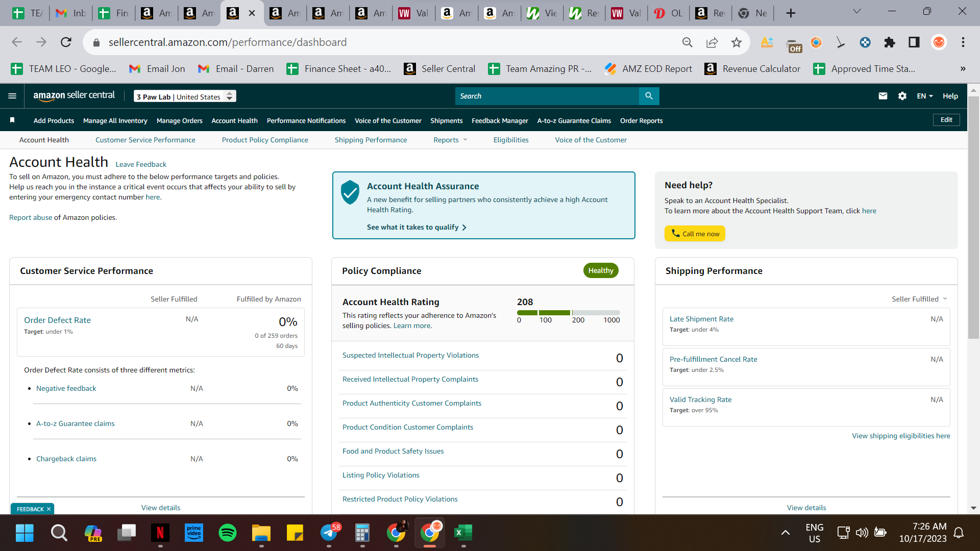Open Food and Product Safety Issues

click(x=393, y=451)
